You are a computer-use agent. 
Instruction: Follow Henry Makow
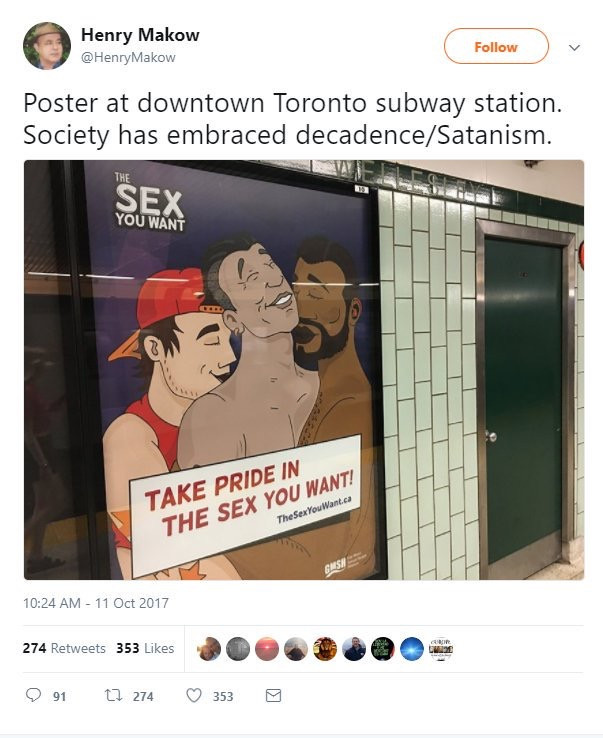click(x=496, y=47)
